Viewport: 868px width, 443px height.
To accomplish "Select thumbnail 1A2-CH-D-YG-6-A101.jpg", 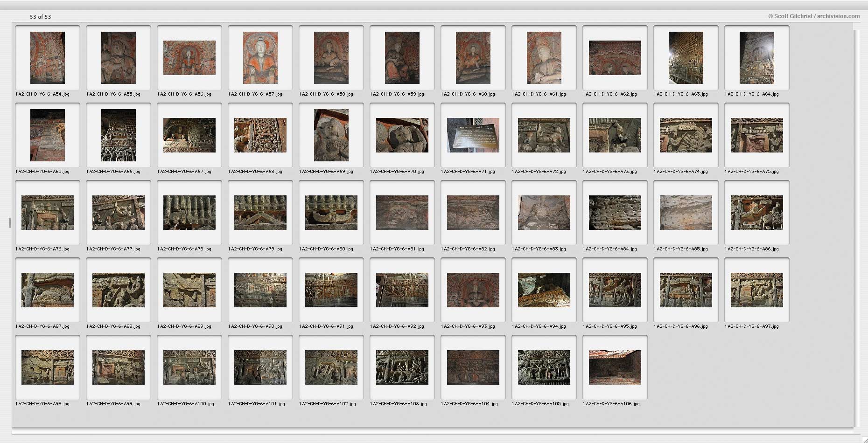I will tap(260, 367).
